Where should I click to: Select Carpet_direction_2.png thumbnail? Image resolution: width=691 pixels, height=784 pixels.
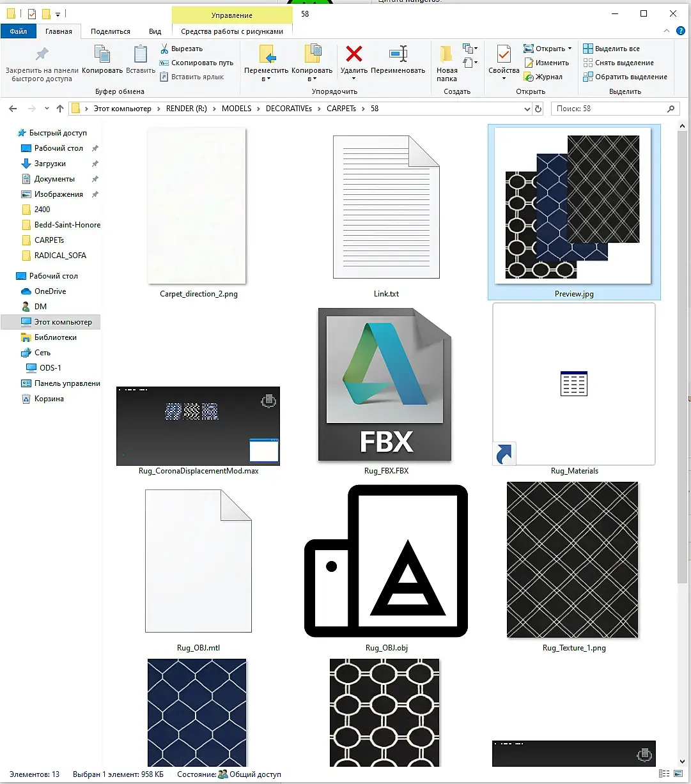click(x=198, y=206)
